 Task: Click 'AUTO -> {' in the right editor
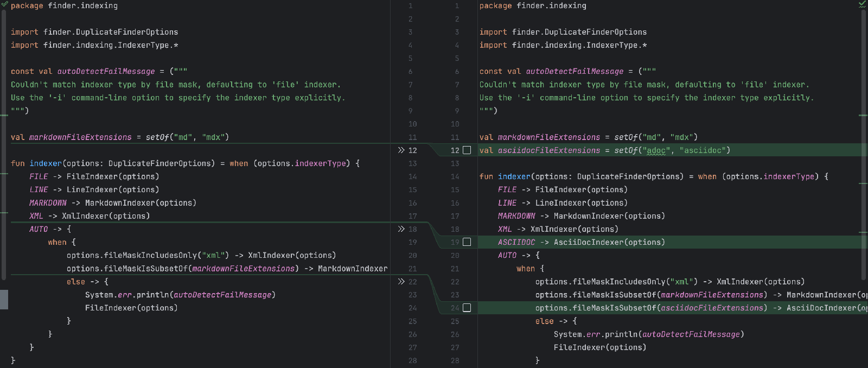point(519,255)
